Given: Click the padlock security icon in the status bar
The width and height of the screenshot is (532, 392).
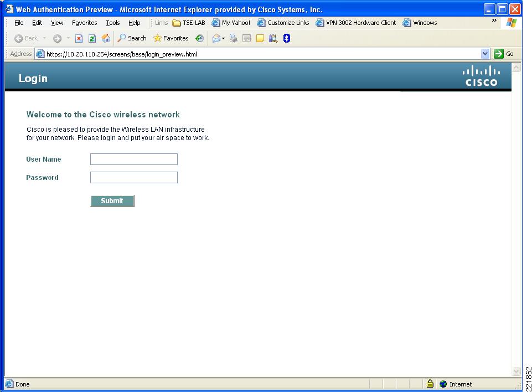Looking at the screenshot, I should coord(430,384).
